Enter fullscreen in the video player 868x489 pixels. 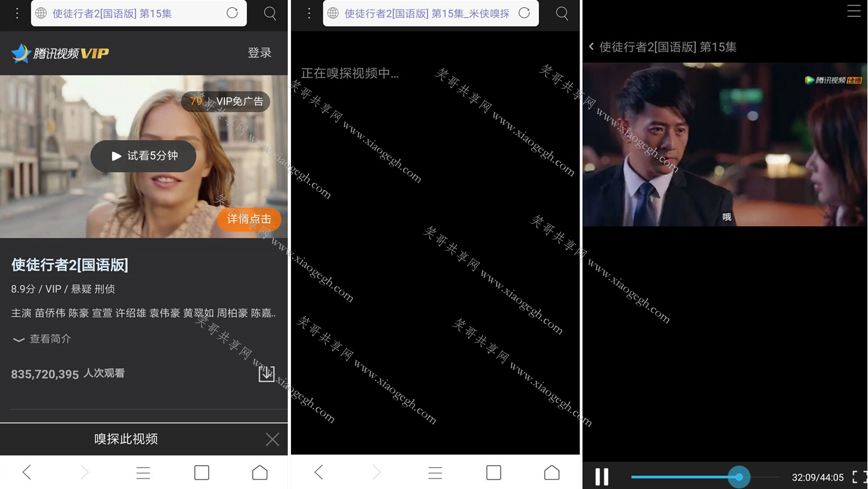(x=859, y=477)
